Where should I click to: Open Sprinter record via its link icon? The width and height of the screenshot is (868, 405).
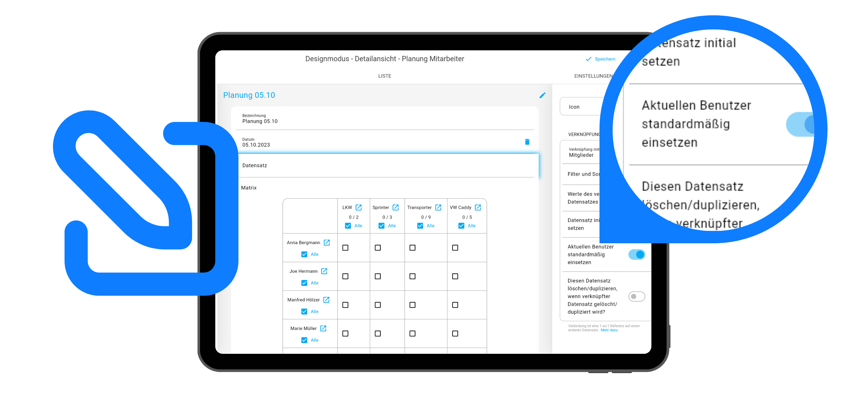[396, 207]
